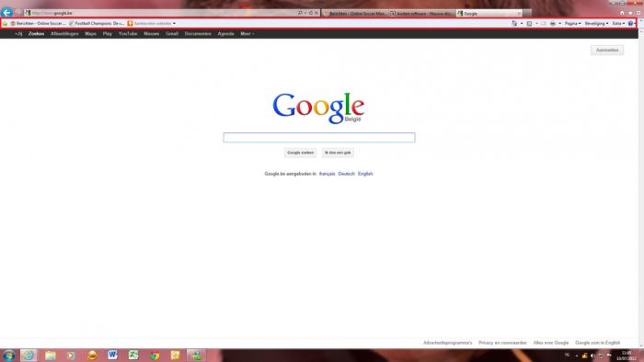Expand the Pagina dropdown menu

pyautogui.click(x=572, y=24)
